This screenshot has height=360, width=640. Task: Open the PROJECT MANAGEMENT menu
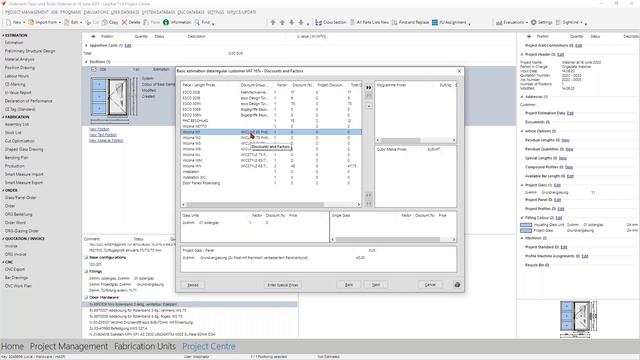27,12
